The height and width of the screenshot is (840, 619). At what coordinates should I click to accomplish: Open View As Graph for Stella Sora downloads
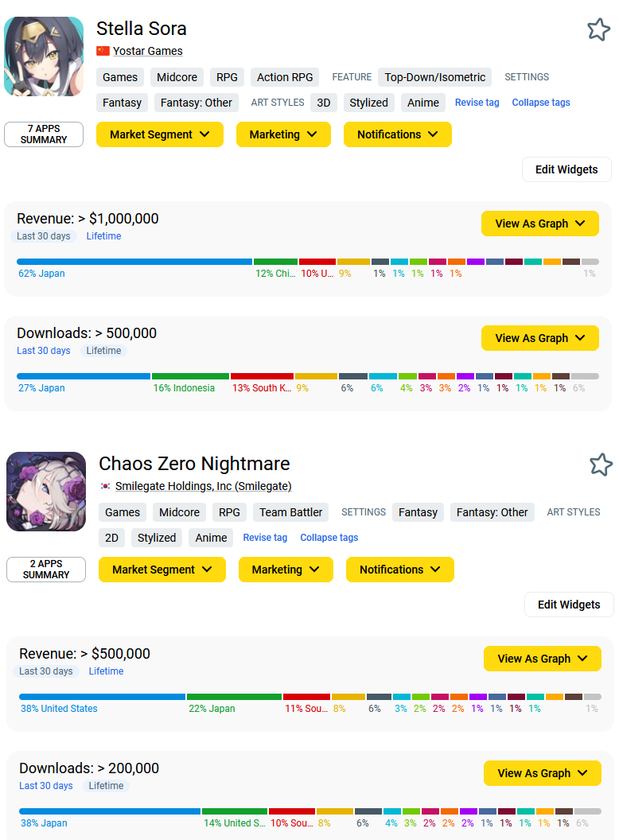click(x=539, y=338)
